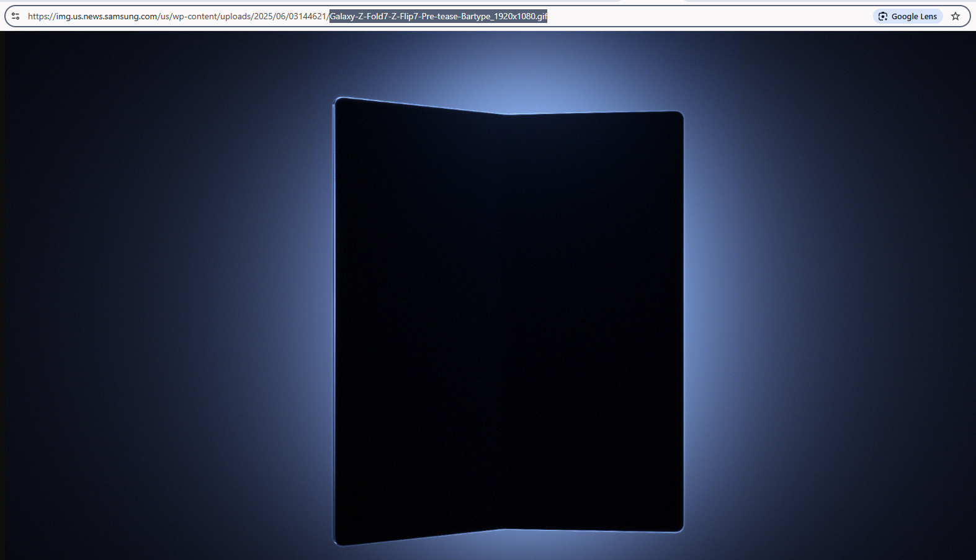Click the center of the foldable phone image
The image size is (976, 560).
coord(508,321)
